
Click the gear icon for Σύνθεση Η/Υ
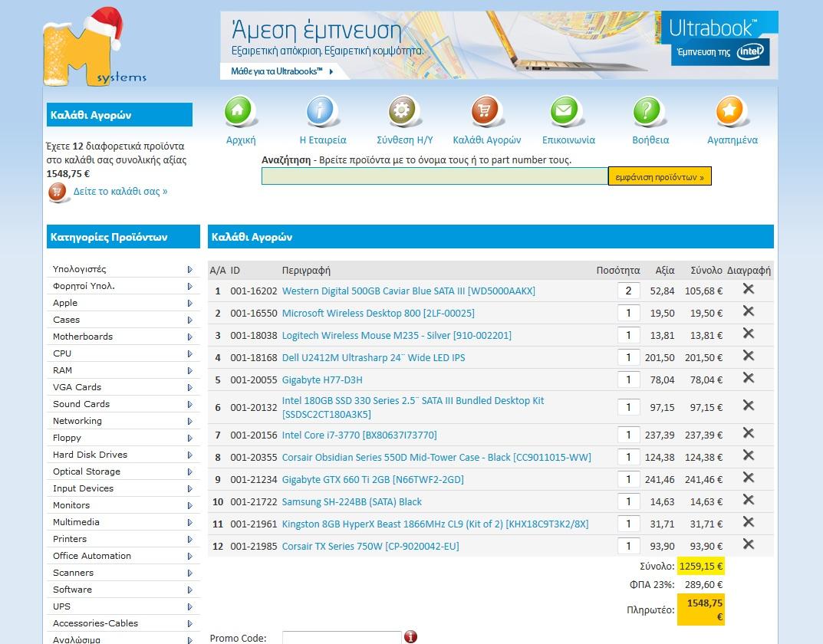coord(404,112)
